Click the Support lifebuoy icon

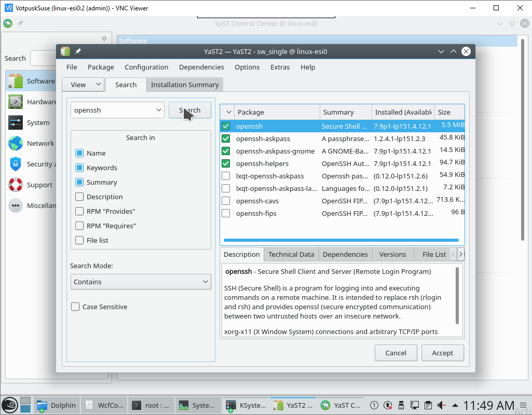pyautogui.click(x=16, y=185)
